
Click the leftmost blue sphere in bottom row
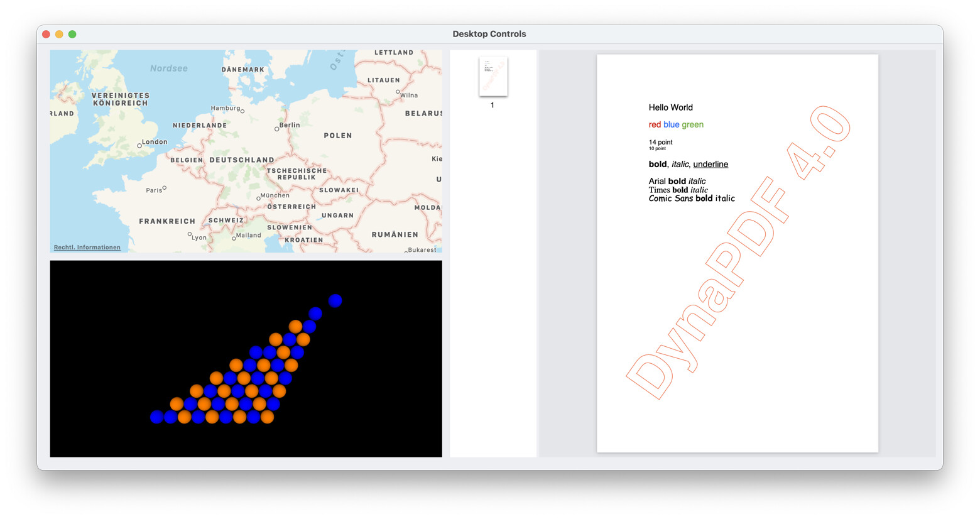(x=157, y=417)
